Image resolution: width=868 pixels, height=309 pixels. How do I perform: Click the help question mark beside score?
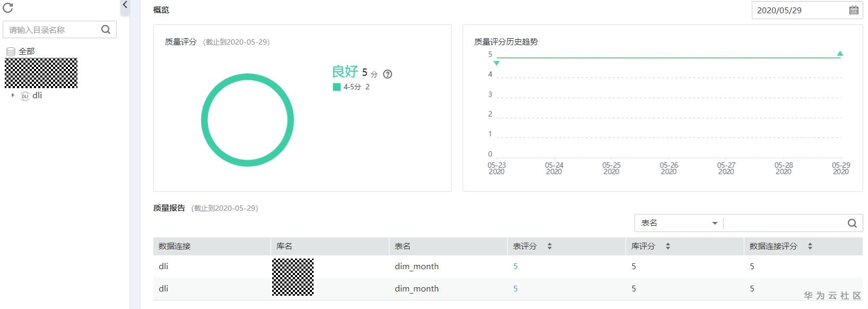click(x=388, y=74)
